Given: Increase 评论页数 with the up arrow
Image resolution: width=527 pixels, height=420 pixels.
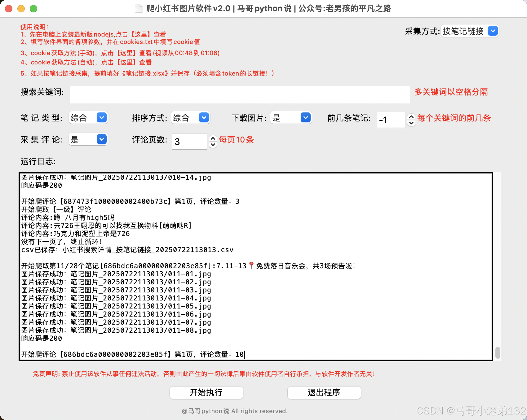Looking at the screenshot, I should 213,138.
